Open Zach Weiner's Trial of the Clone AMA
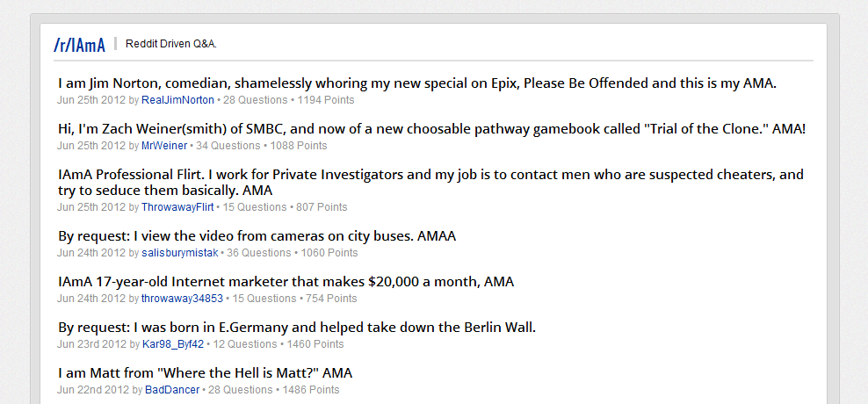 click(x=431, y=129)
